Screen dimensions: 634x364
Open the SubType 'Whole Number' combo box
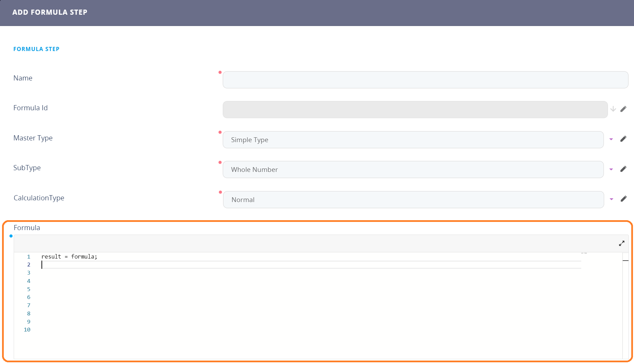pyautogui.click(x=413, y=170)
